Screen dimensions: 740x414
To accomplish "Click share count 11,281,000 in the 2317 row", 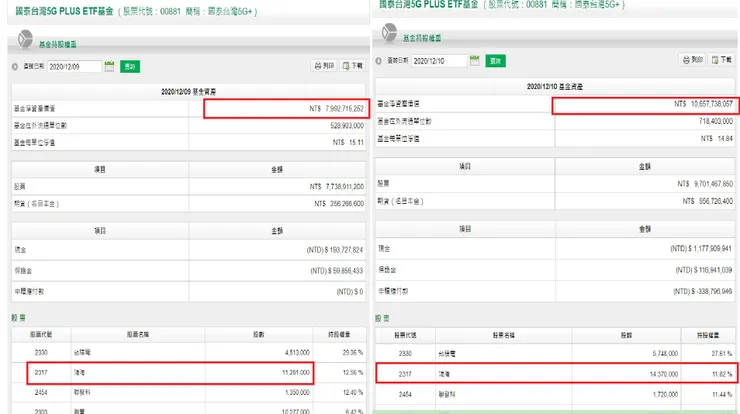I will point(296,372).
